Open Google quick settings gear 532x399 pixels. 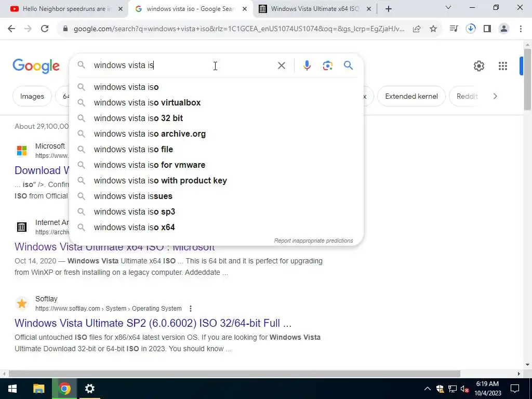pyautogui.click(x=478, y=66)
